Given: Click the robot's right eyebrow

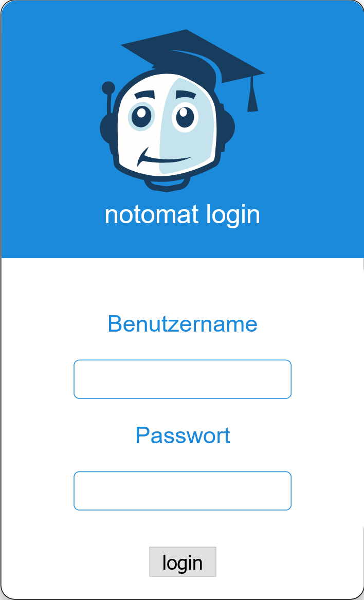Looking at the screenshot, I should 185,95.
